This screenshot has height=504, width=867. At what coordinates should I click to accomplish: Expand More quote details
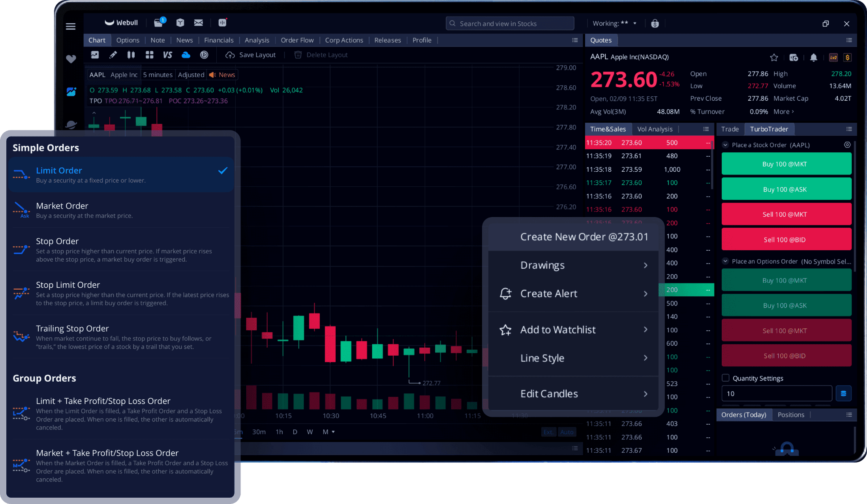784,112
